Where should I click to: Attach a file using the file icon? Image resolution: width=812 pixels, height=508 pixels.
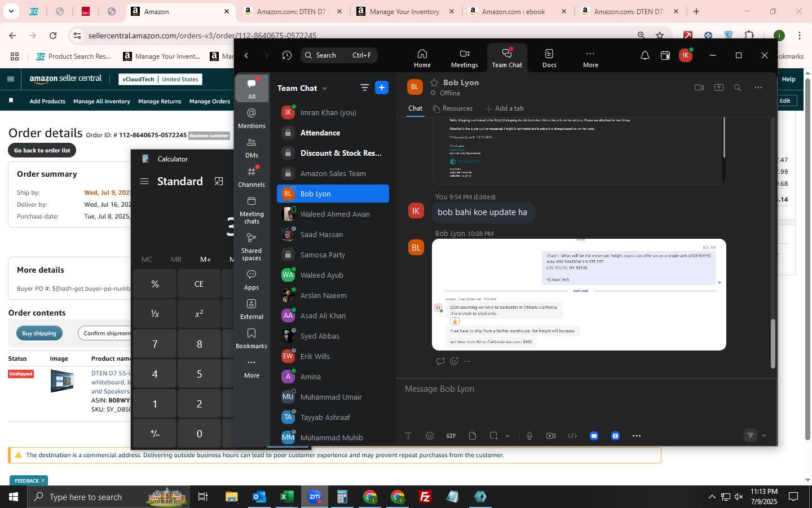473,436
